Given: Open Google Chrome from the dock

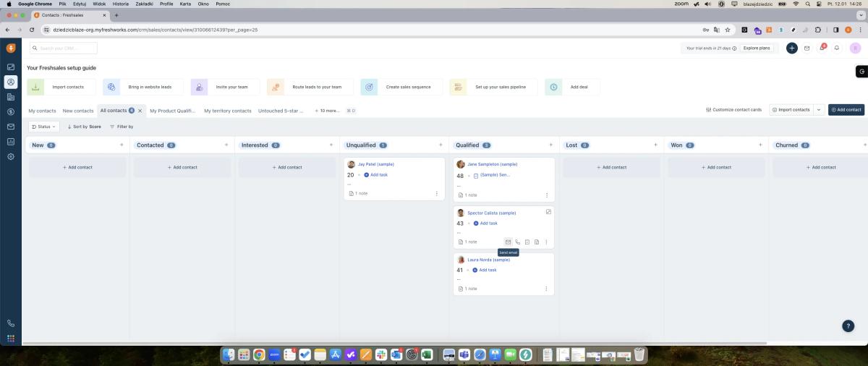Looking at the screenshot, I should 259,354.
